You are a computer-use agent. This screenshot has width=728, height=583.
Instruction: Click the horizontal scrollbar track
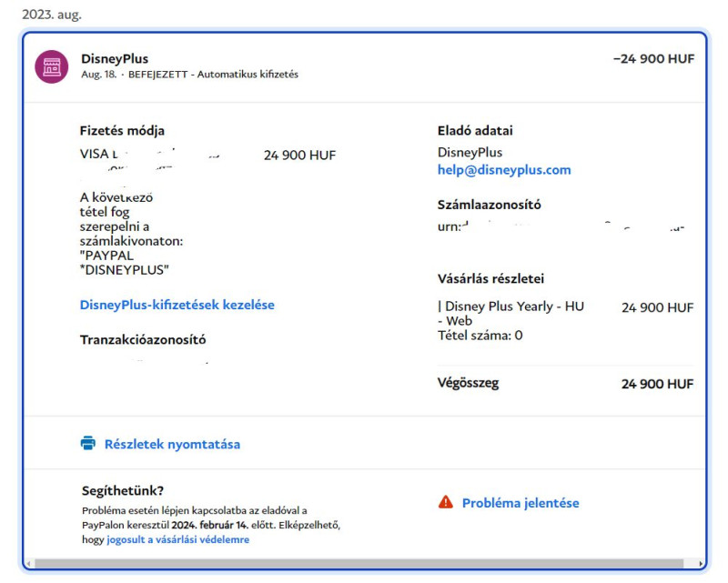(x=359, y=563)
